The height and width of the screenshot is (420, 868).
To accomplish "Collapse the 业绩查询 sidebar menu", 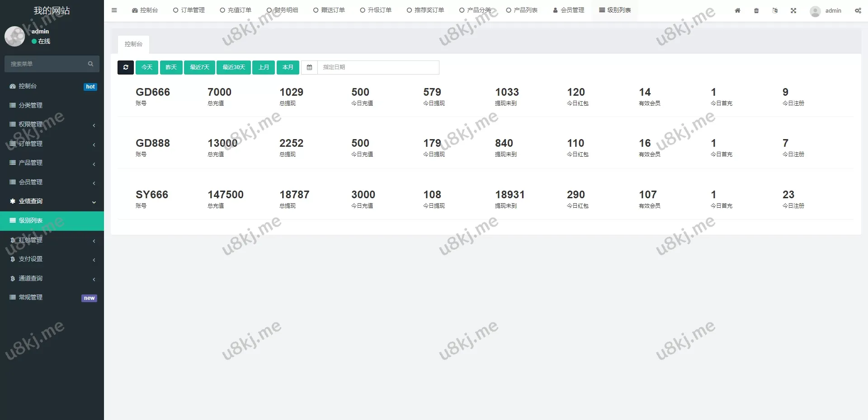I will click(x=52, y=201).
